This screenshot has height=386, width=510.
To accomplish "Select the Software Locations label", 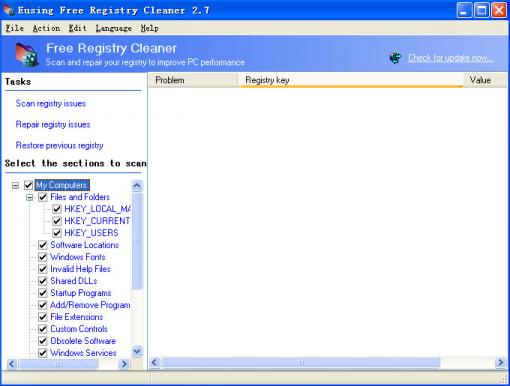I will [x=85, y=245].
